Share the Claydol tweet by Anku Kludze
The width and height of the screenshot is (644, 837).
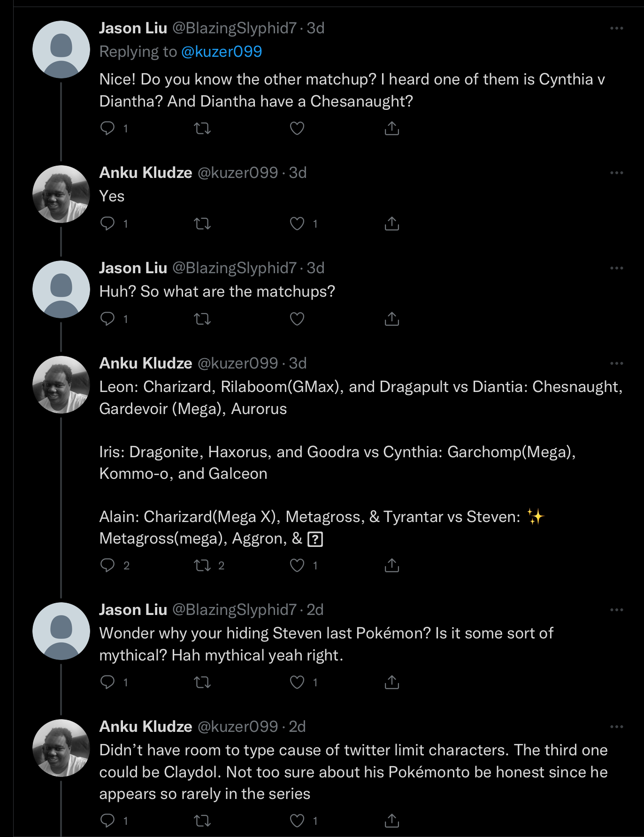click(x=391, y=821)
